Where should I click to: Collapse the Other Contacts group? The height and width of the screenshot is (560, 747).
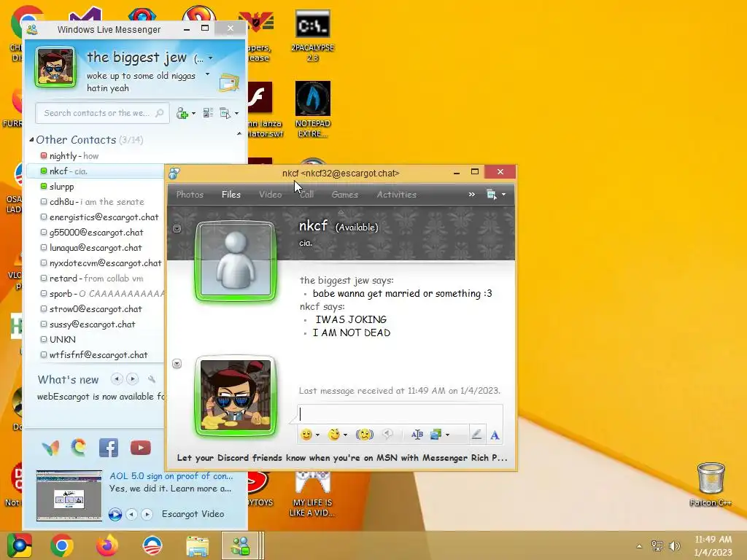[31, 139]
